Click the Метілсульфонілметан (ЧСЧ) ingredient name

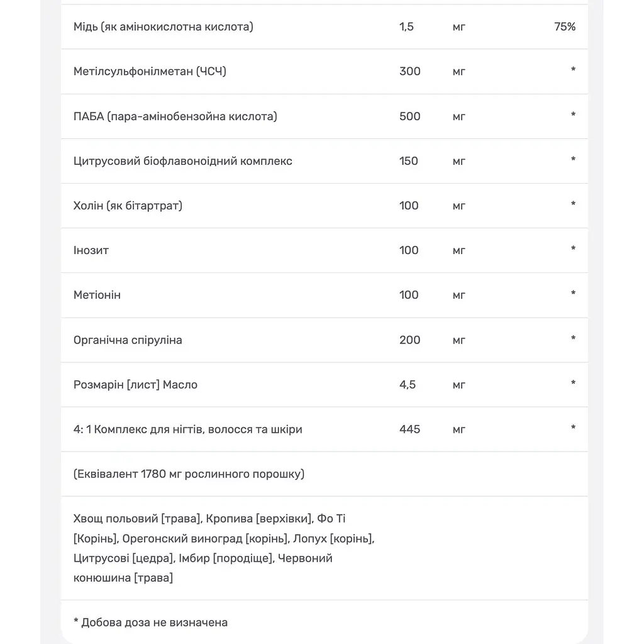pos(150,72)
